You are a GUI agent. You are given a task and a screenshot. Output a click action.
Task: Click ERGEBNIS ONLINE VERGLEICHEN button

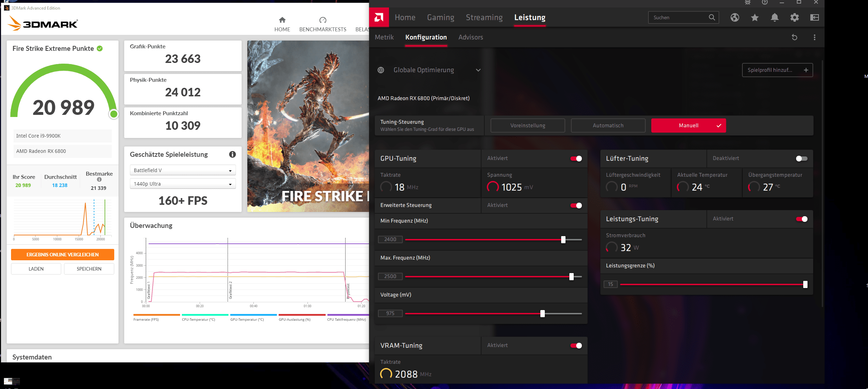click(63, 255)
